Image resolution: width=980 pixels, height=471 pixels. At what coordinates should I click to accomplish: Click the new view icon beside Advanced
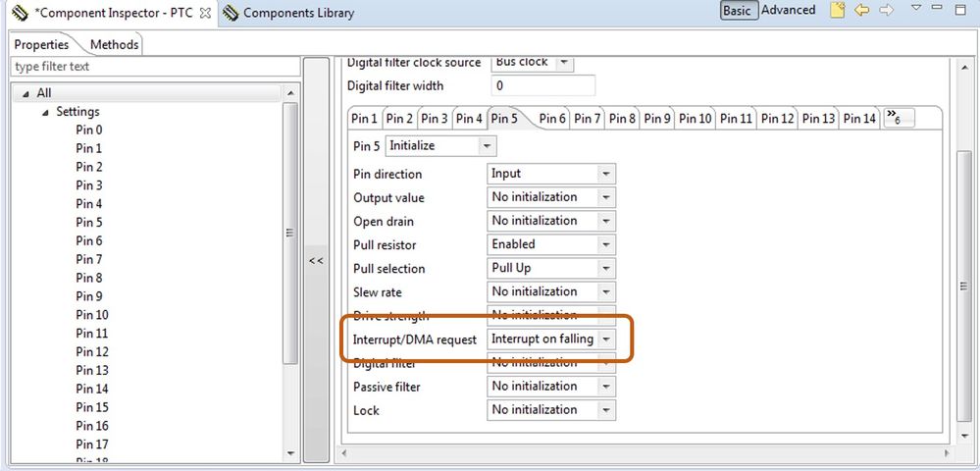pos(837,10)
